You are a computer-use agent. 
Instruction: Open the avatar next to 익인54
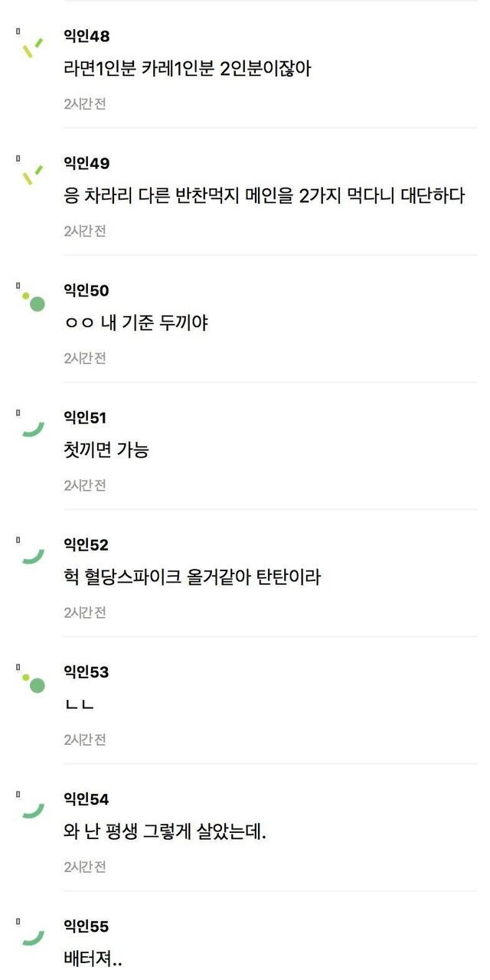pos(33,809)
